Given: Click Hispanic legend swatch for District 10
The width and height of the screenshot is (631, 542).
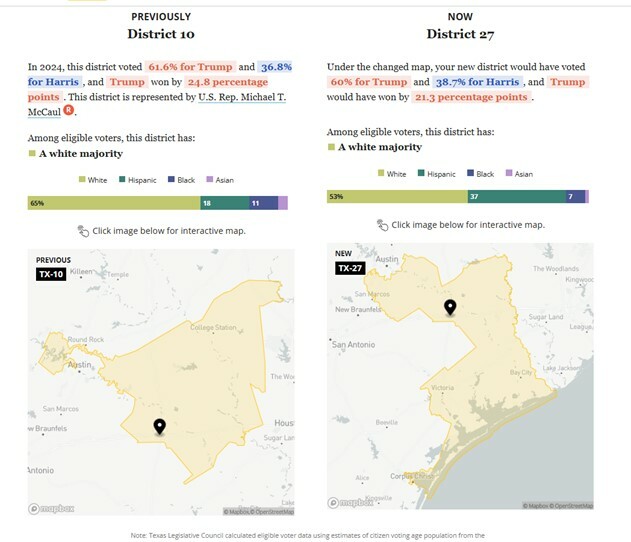Looking at the screenshot, I should [122, 179].
